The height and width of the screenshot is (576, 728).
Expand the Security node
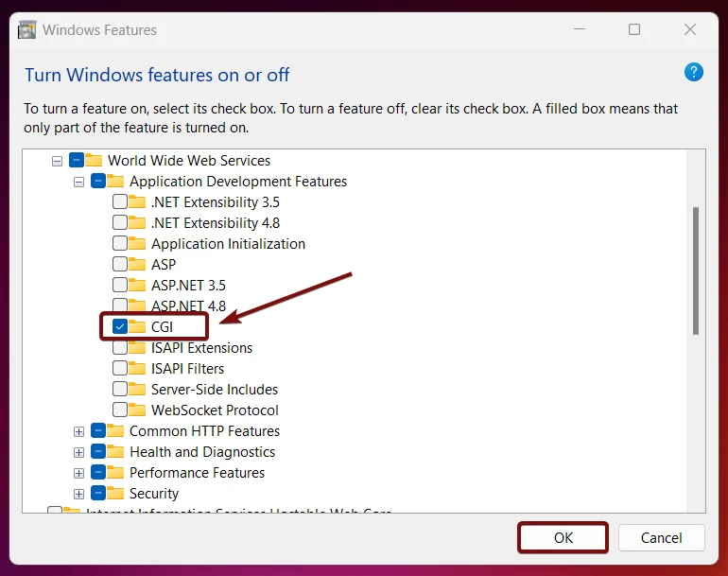click(78, 495)
